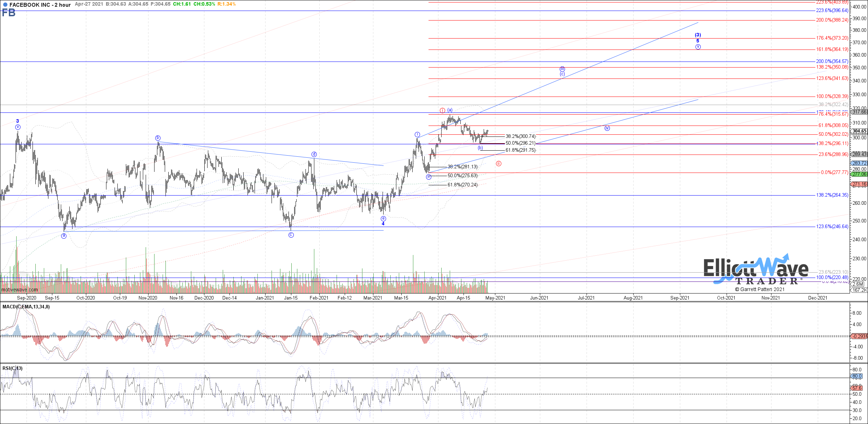Select the 123.6%(341.63) Fibonacci label
This screenshot has width=868, height=424.
[832, 78]
